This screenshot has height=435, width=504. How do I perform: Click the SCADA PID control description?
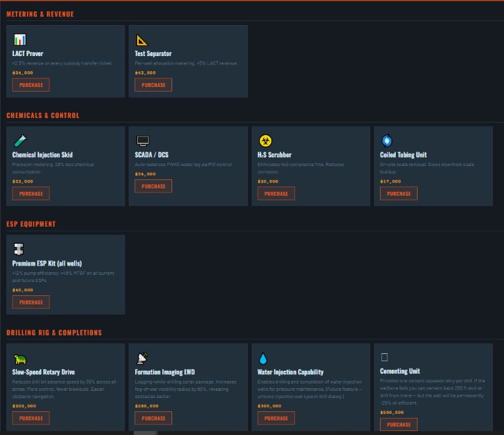184,164
